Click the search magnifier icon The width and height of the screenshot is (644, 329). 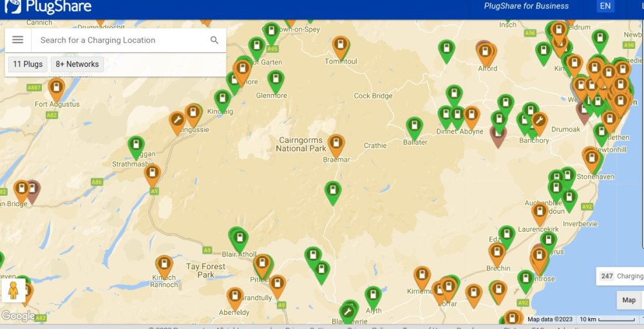click(214, 40)
